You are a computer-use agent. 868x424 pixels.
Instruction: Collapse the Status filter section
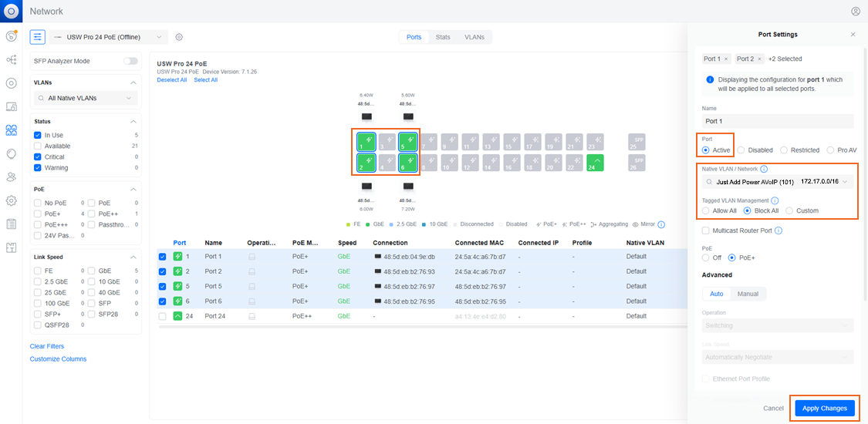pyautogui.click(x=133, y=121)
